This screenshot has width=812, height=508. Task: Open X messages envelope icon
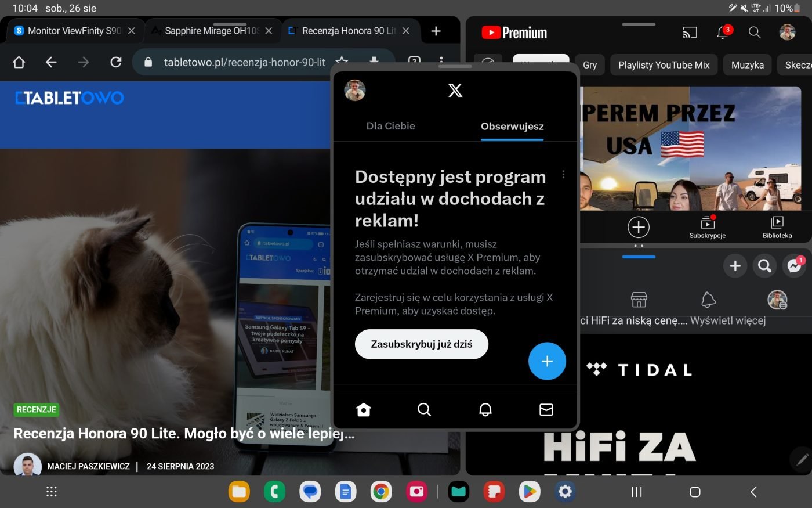pyautogui.click(x=546, y=410)
